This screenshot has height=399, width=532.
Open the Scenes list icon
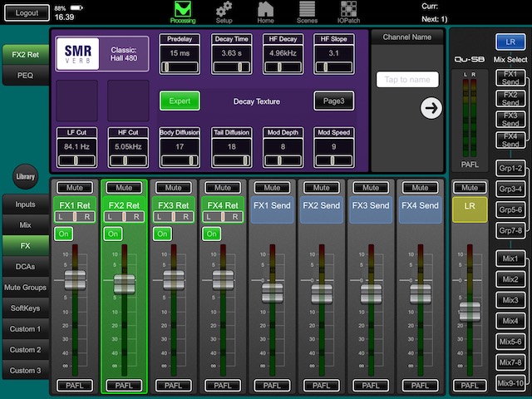pyautogui.click(x=307, y=12)
